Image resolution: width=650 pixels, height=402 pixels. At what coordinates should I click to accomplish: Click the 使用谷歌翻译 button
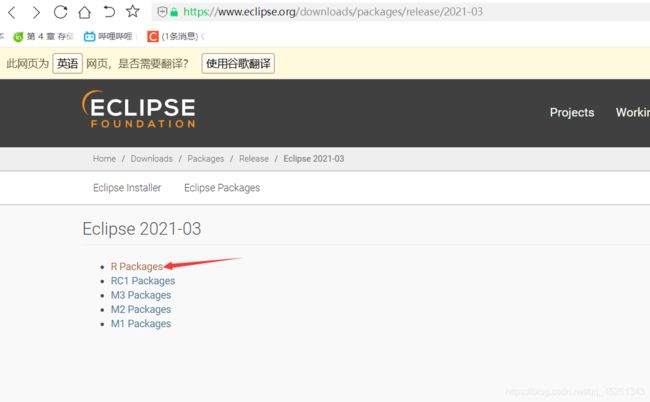coord(238,63)
